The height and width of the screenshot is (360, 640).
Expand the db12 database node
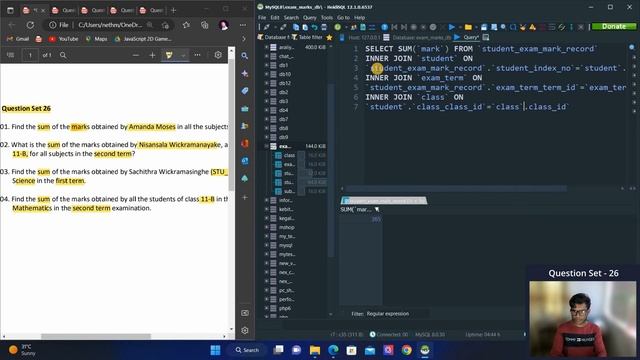[267, 83]
